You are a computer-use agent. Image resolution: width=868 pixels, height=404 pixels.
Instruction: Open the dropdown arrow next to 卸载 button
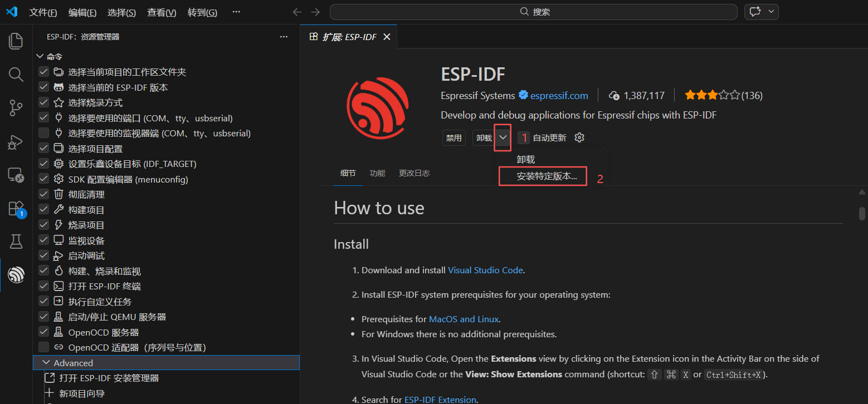[x=503, y=137]
